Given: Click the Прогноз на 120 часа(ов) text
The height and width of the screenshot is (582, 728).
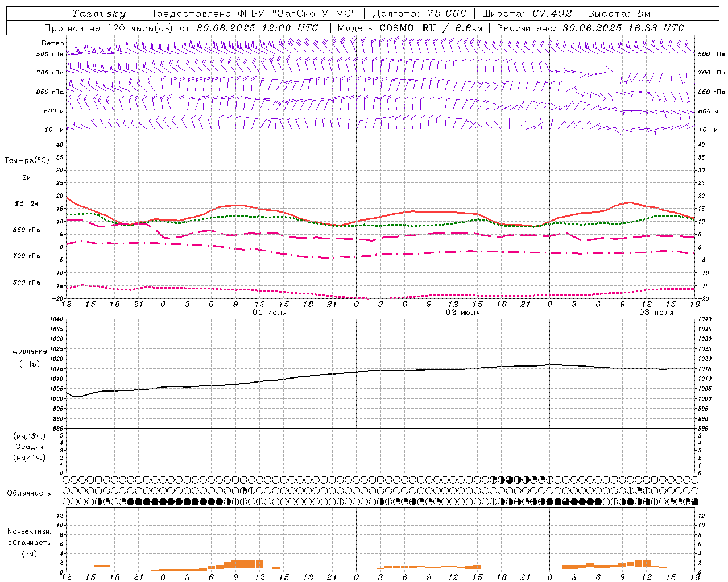Looking at the screenshot, I should coord(110,28).
